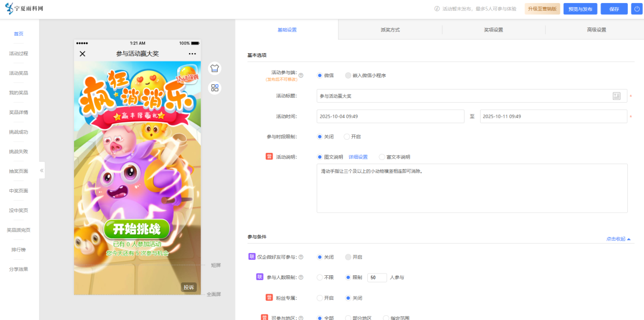Collapse the left sidebar with double chevron
The width and height of the screenshot is (644, 320).
pyautogui.click(x=42, y=170)
